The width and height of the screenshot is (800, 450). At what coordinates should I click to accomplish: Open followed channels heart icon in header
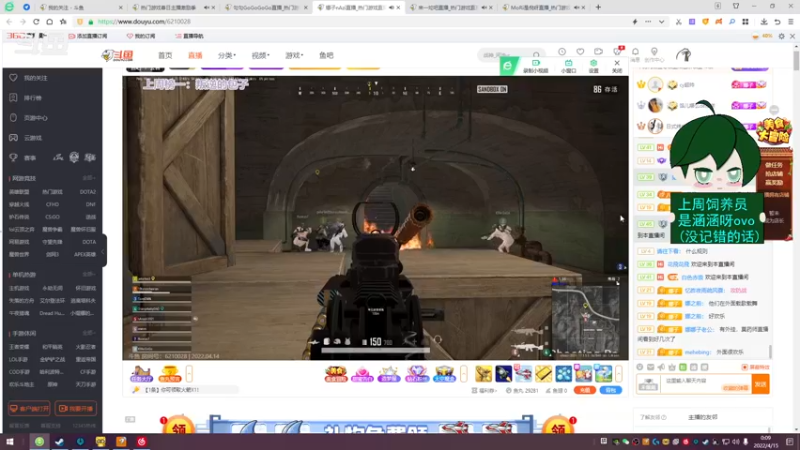(580, 52)
